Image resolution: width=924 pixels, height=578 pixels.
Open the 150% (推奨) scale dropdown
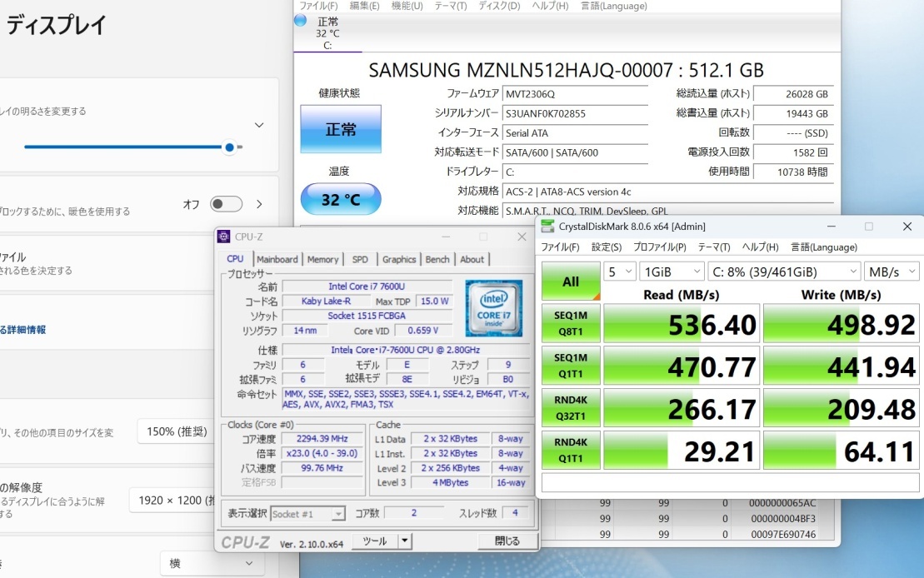(176, 432)
